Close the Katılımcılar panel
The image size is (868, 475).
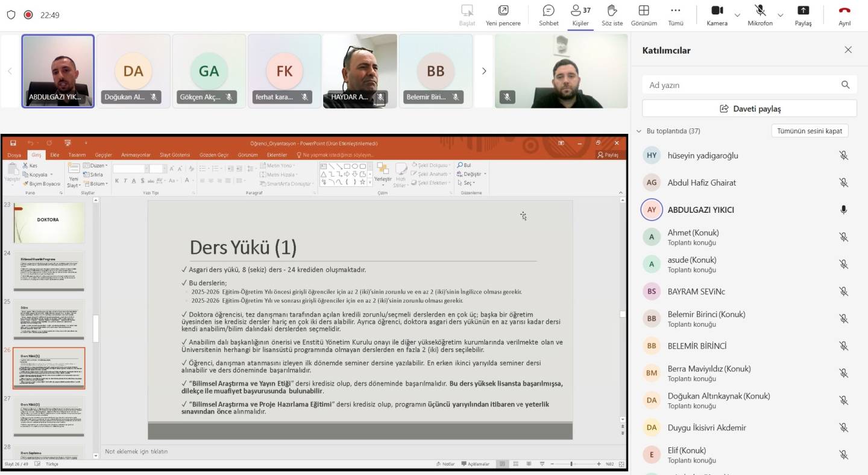coord(848,50)
